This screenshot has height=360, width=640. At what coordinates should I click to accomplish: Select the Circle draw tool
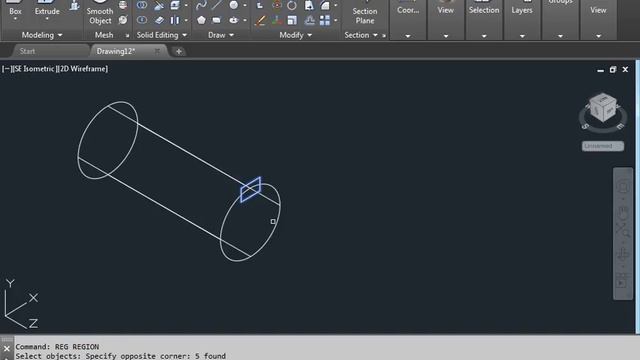(x=233, y=5)
